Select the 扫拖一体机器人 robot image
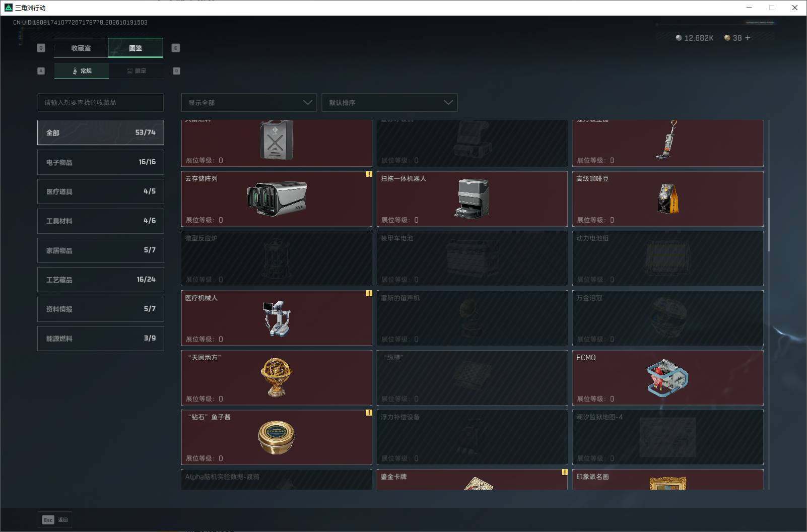 pos(472,198)
